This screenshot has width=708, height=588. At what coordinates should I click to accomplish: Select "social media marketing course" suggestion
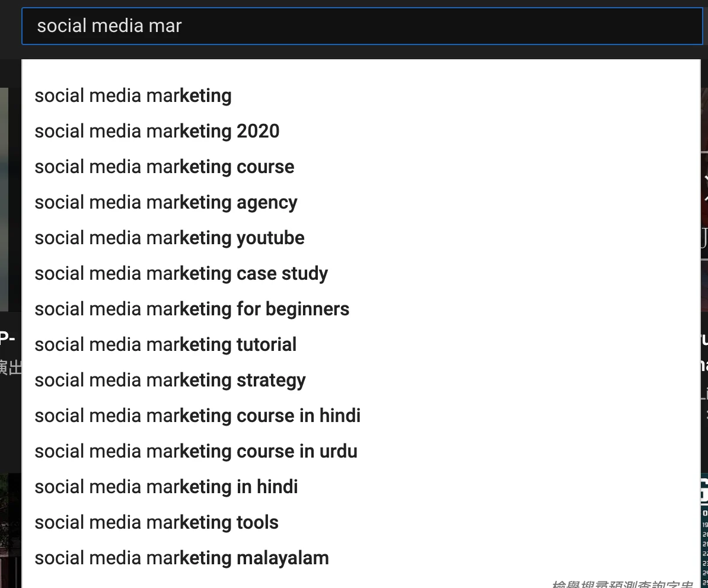[x=164, y=167]
